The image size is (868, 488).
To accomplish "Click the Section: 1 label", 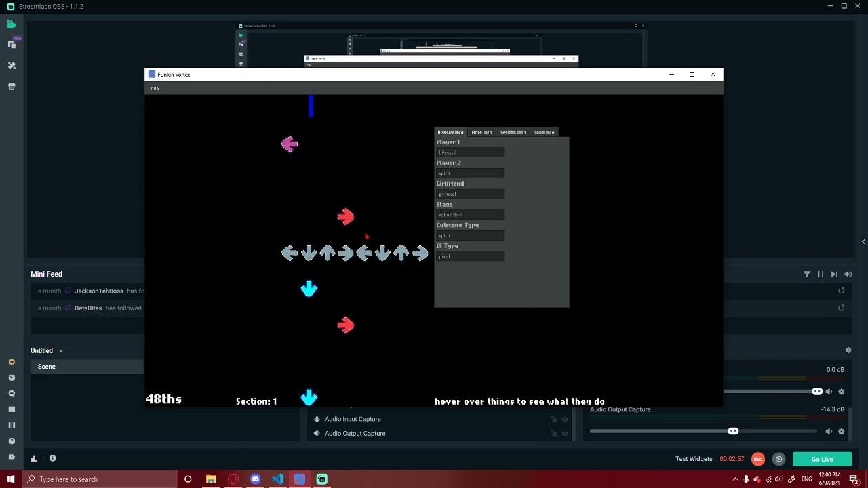I will [256, 401].
